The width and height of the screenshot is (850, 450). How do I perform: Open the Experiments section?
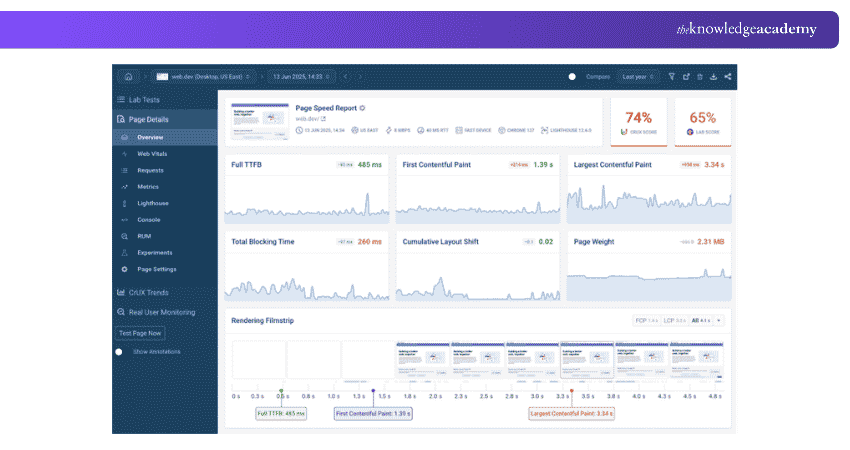point(165,253)
